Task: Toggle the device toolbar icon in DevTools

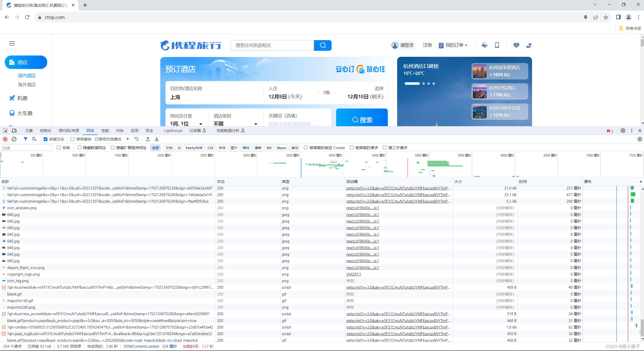Action: 14,130
